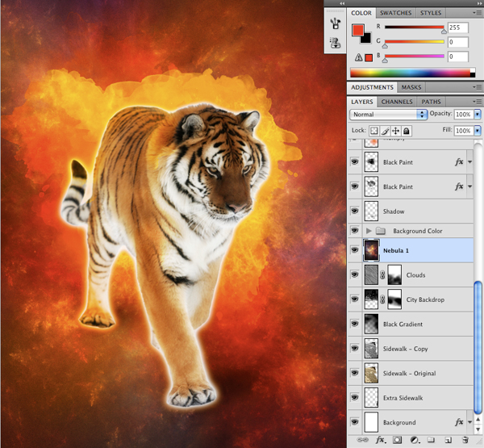Select the Shadow layer name
The height and width of the screenshot is (448, 484).
tap(394, 211)
